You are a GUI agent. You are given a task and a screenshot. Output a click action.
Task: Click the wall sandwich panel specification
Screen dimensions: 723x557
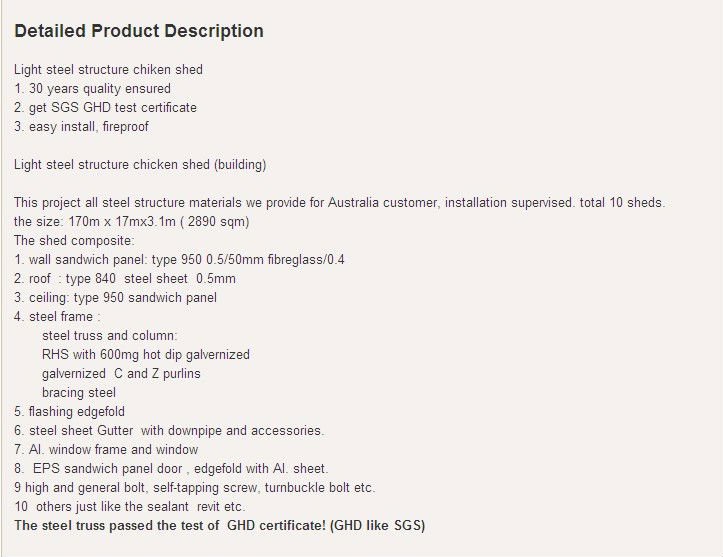[179, 260]
